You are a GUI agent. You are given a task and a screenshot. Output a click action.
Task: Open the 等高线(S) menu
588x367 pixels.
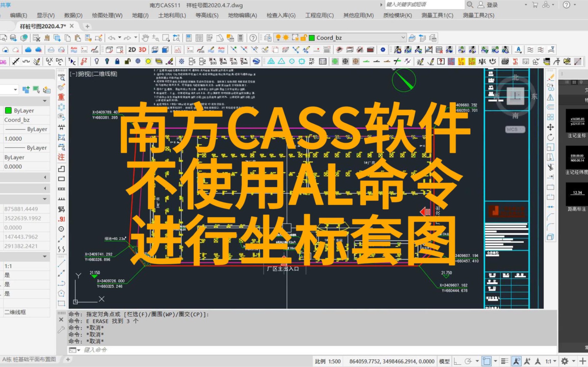pyautogui.click(x=207, y=15)
